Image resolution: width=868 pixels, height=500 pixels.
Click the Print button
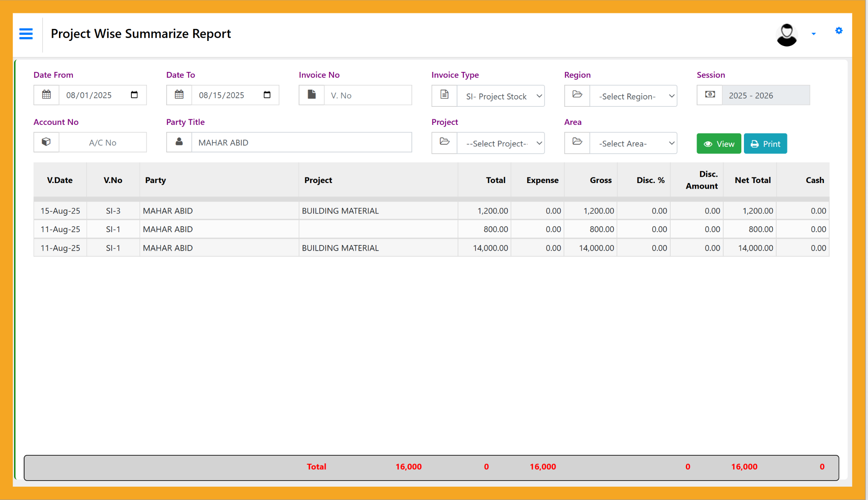pyautogui.click(x=765, y=143)
